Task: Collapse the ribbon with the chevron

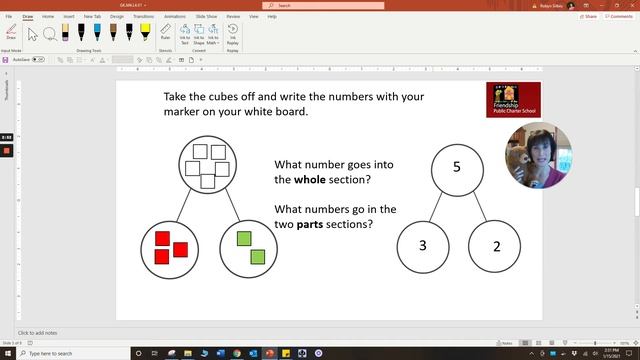Action: [x=635, y=51]
